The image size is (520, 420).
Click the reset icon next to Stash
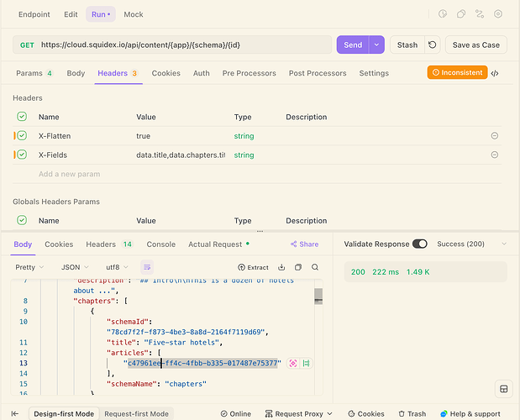pyautogui.click(x=432, y=45)
